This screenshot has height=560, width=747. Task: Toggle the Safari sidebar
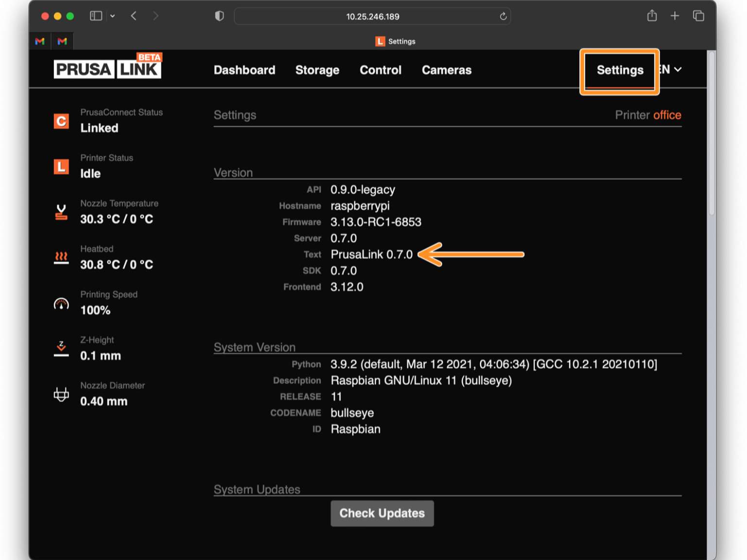[96, 16]
